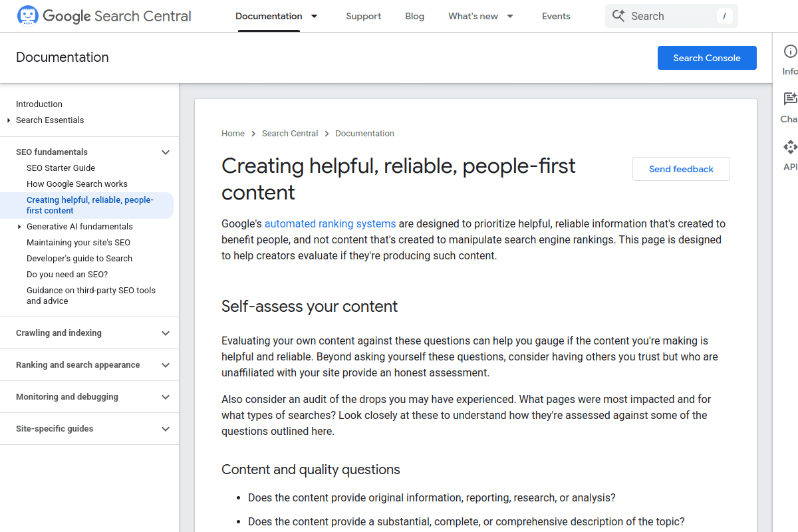Expand Ranking and search appearance chevron
Screen dimensions: 798x532
coord(166,365)
